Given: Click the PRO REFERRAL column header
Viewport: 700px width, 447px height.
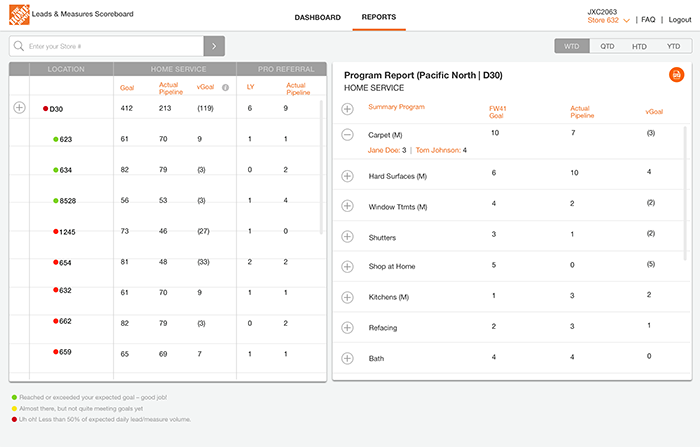Looking at the screenshot, I should click(x=286, y=69).
